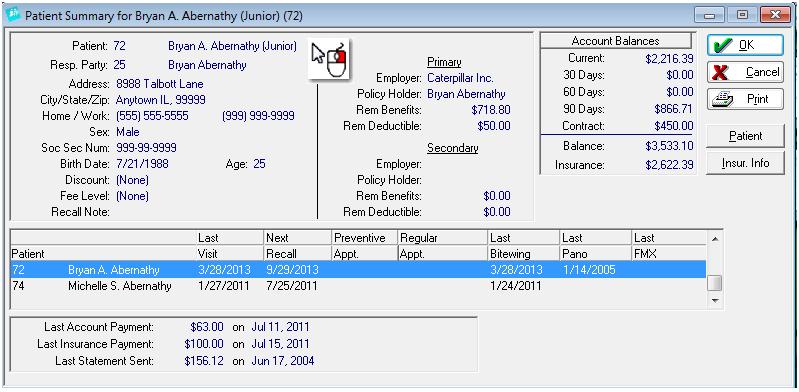Image resolution: width=799 pixels, height=392 pixels.
Task: Click the 9/29/2013 next recall date
Action: pos(292,270)
